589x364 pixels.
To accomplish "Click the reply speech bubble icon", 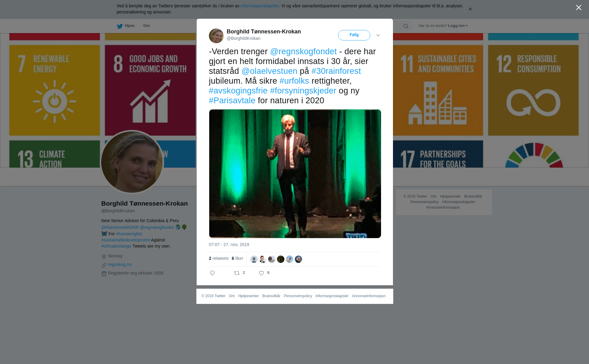I will coord(212,273).
